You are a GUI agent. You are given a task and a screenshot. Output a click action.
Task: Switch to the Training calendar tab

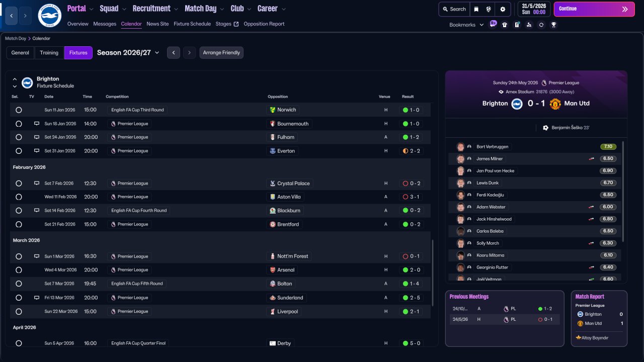49,53
